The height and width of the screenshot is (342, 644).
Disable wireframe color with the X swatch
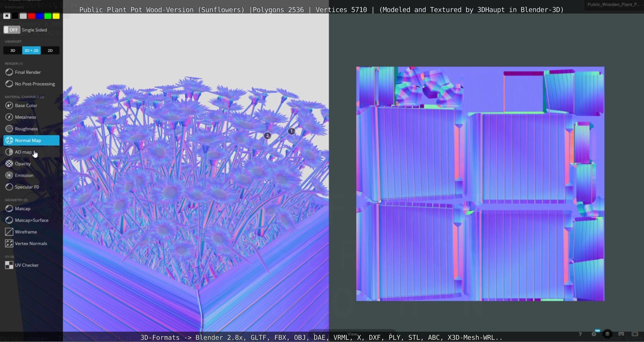7,16
